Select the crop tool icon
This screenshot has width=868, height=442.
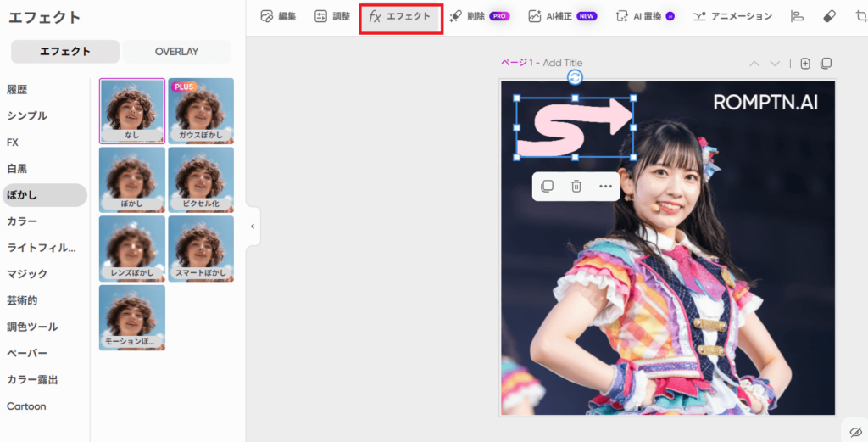(861, 16)
